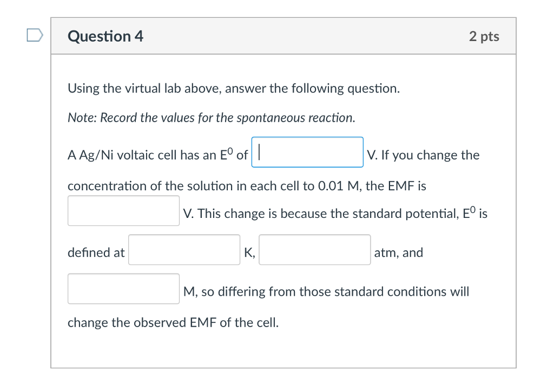Image resolution: width=554 pixels, height=392 pixels.
Task: Click the italic 'Note: Record the values' line
Action: click(x=212, y=118)
